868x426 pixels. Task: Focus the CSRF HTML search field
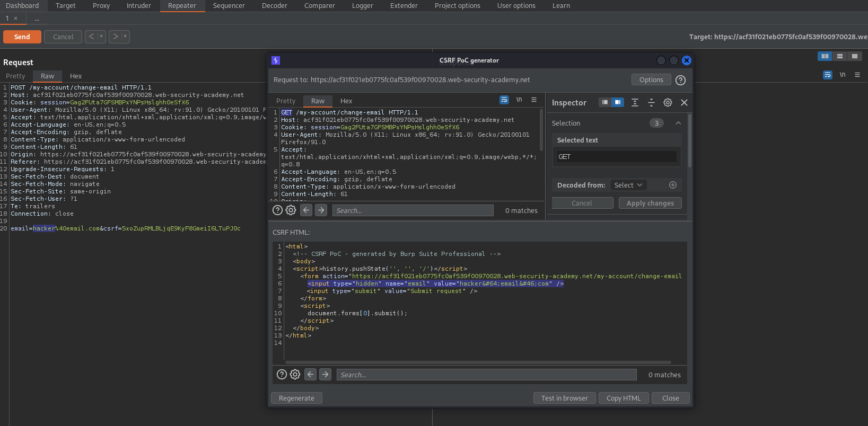pos(487,375)
